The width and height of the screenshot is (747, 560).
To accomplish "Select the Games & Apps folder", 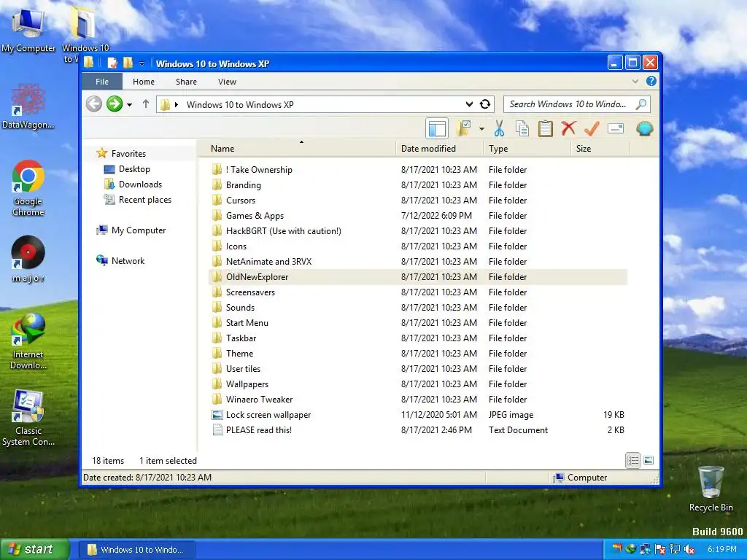I will pyautogui.click(x=418, y=215).
